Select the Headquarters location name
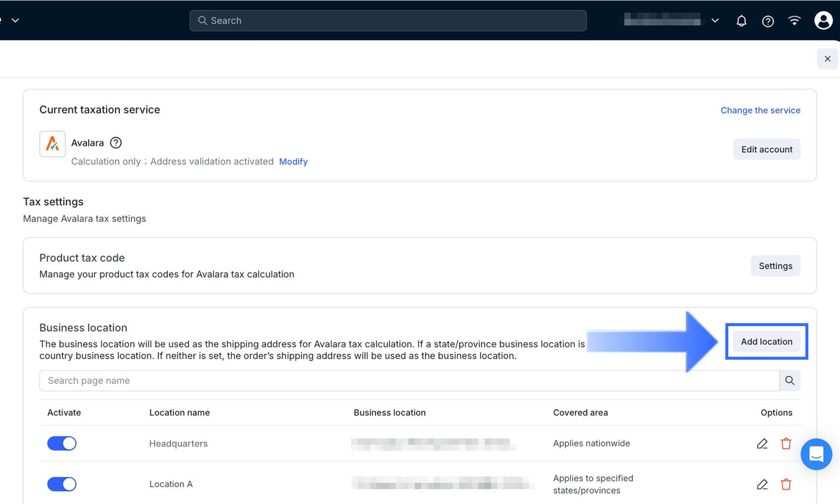The image size is (840, 504). [178, 444]
